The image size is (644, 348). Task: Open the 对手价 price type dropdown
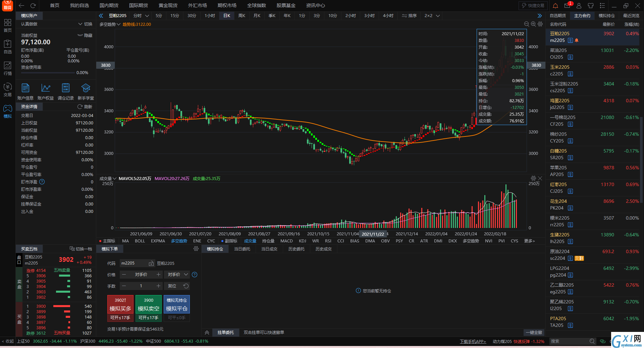coord(177,275)
